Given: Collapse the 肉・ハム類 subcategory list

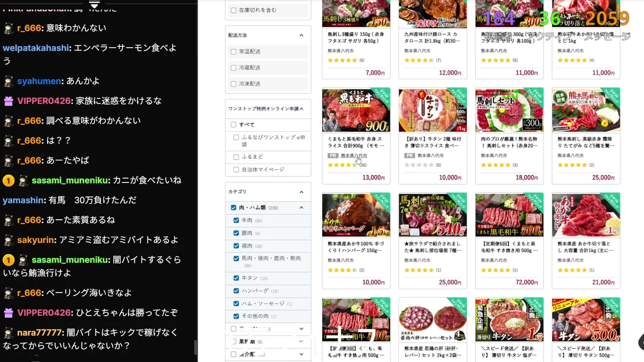Looking at the screenshot, I should pyautogui.click(x=301, y=208).
